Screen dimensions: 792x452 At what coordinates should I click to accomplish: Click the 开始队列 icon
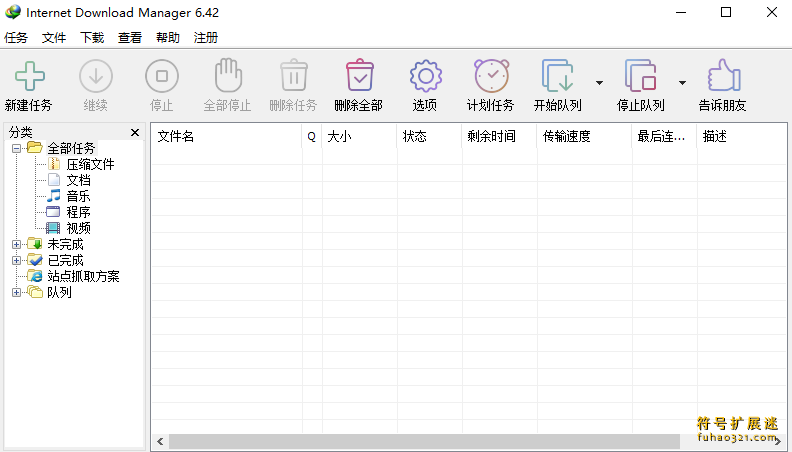point(557,76)
